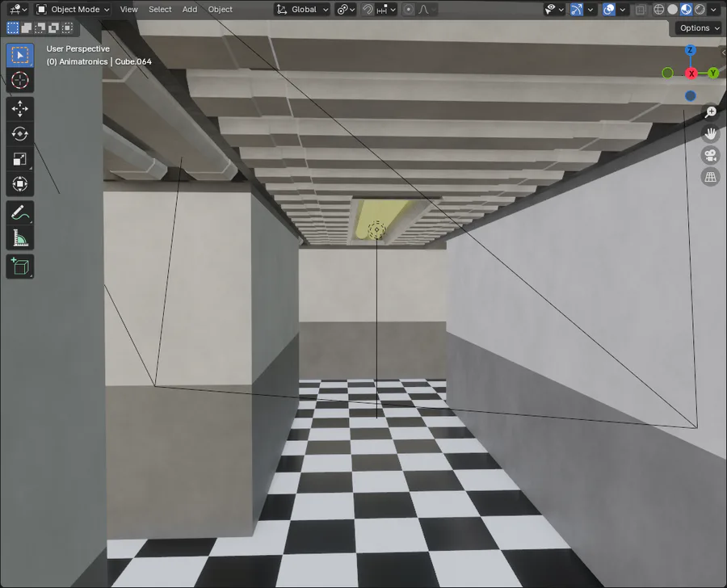This screenshot has height=588, width=727.
Task: Open the Options dropdown
Action: coord(699,28)
